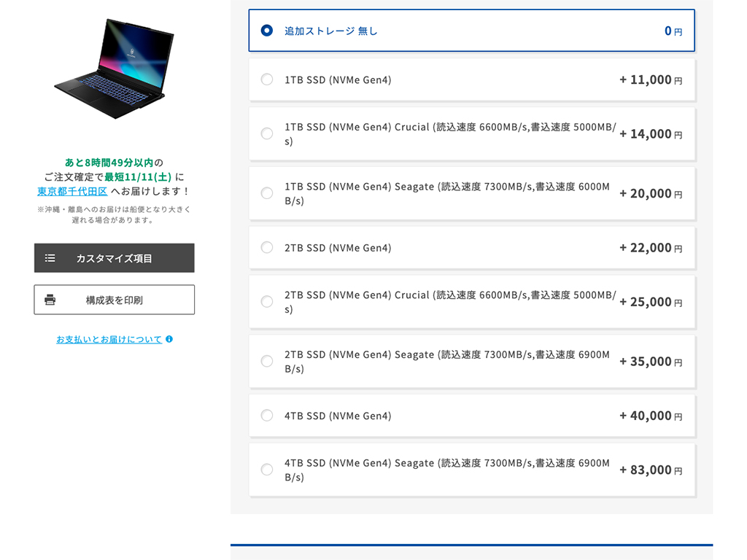Choose 1TB SSD Seagate +20,000円 radio button
This screenshot has height=560, width=747.
[267, 192]
